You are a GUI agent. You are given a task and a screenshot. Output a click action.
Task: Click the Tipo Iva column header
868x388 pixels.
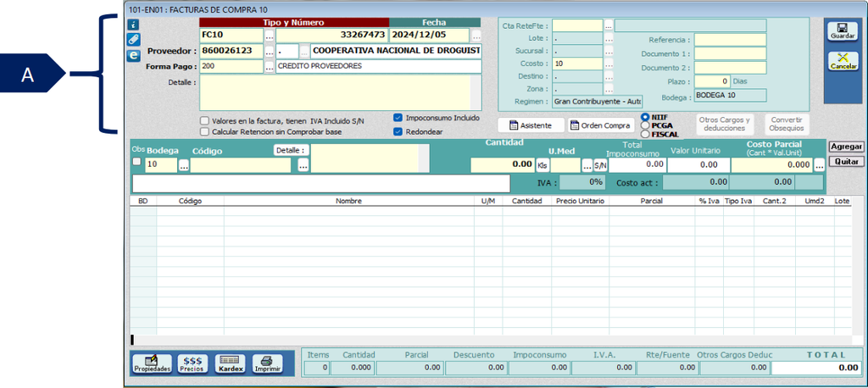click(x=738, y=201)
